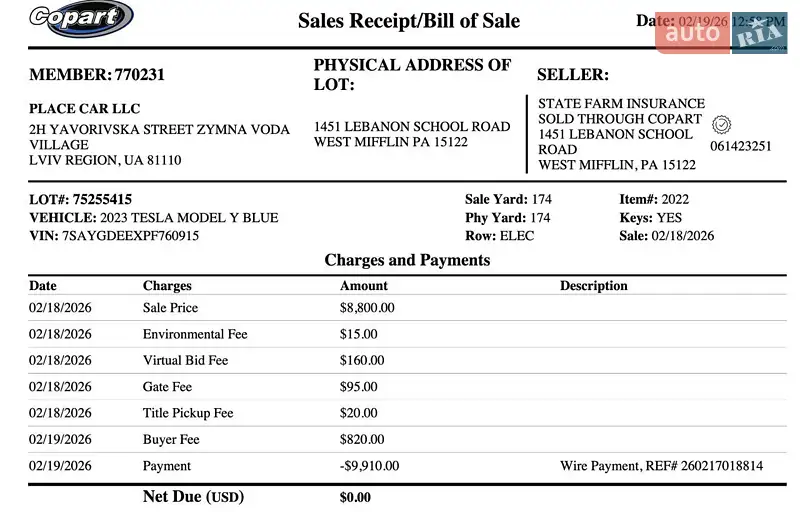Select the VIN 7SAYGDEEXPF760915
800x512 pixels.
tap(130, 236)
